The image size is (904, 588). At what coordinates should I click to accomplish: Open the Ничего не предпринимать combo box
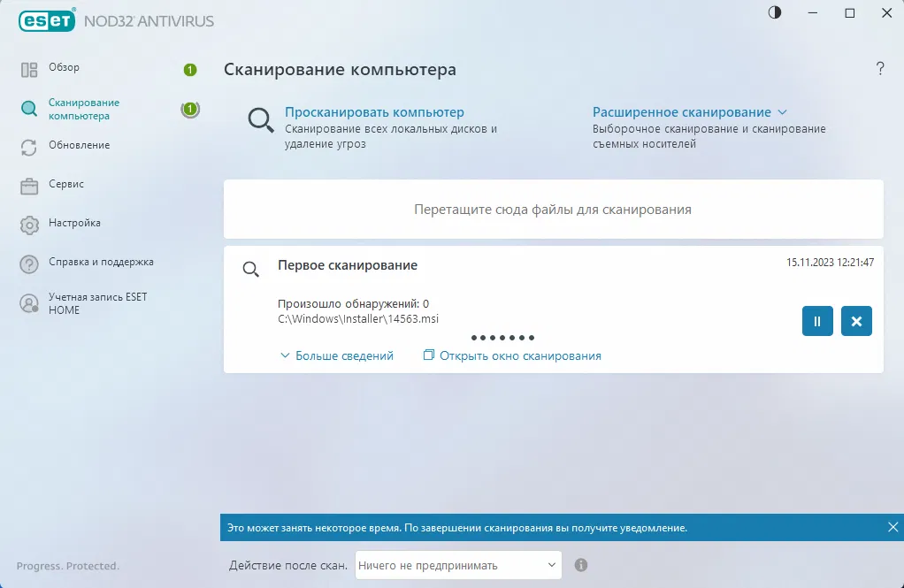coord(458,565)
